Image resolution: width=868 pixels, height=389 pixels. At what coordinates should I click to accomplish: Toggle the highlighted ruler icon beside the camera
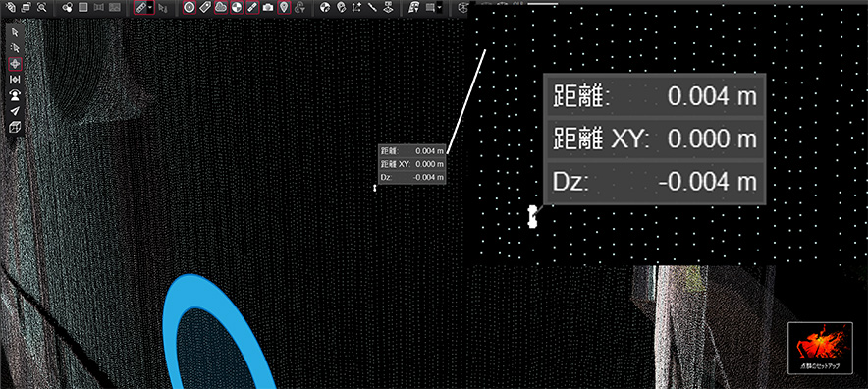(252, 8)
